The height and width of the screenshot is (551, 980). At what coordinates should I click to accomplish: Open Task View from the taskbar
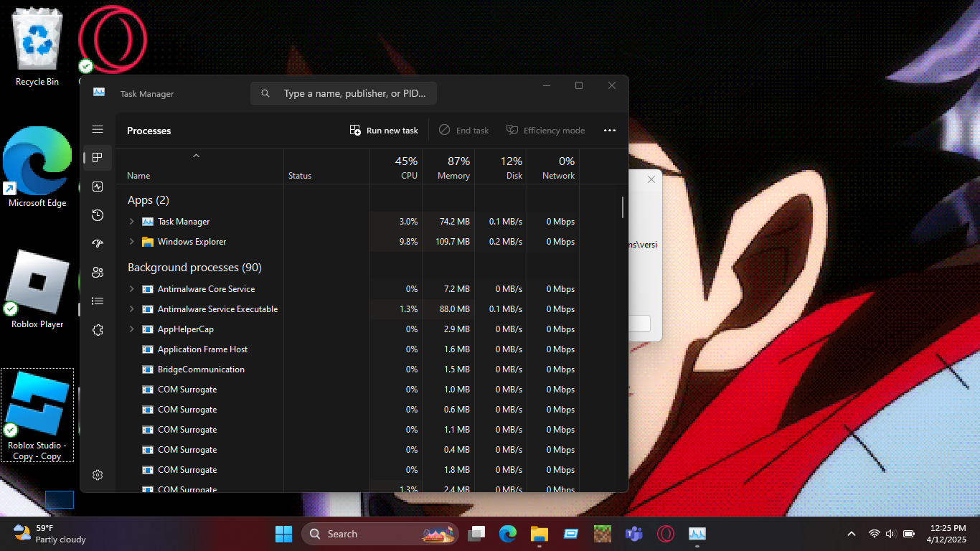pyautogui.click(x=476, y=534)
